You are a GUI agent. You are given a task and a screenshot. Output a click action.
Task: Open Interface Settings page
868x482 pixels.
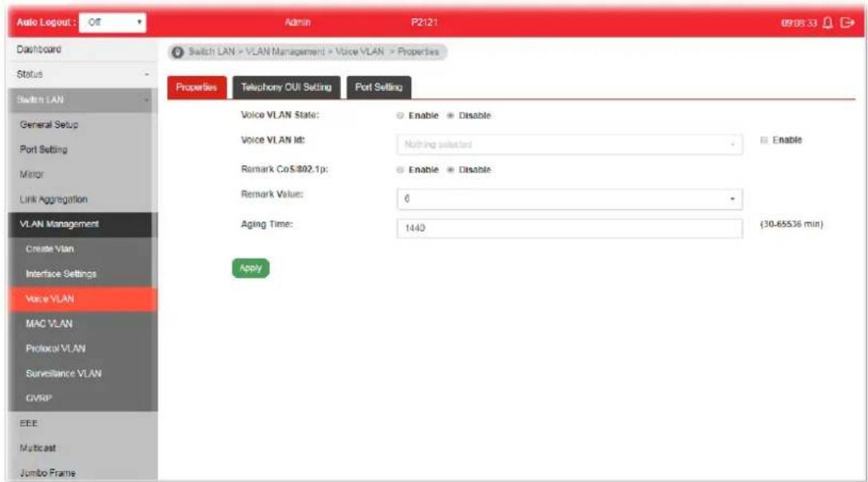pos(83,274)
